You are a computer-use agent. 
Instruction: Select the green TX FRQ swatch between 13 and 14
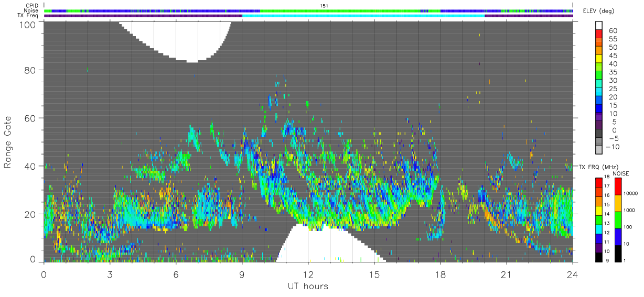[x=599, y=219]
